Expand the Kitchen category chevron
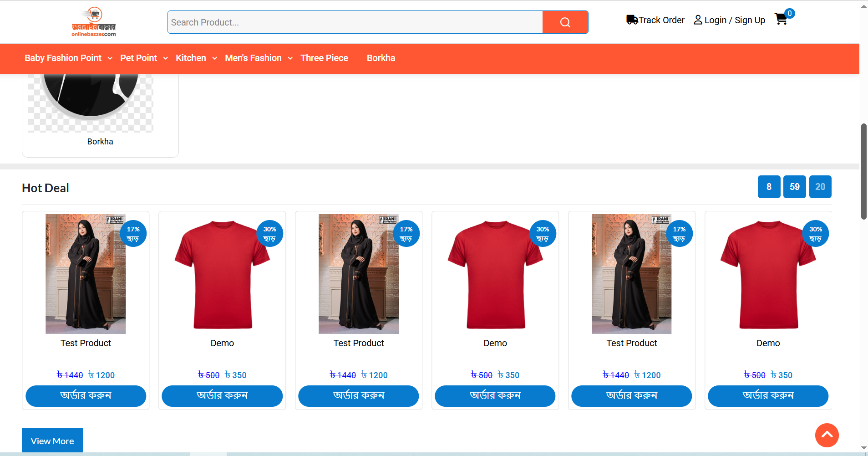868x456 pixels. click(x=215, y=58)
